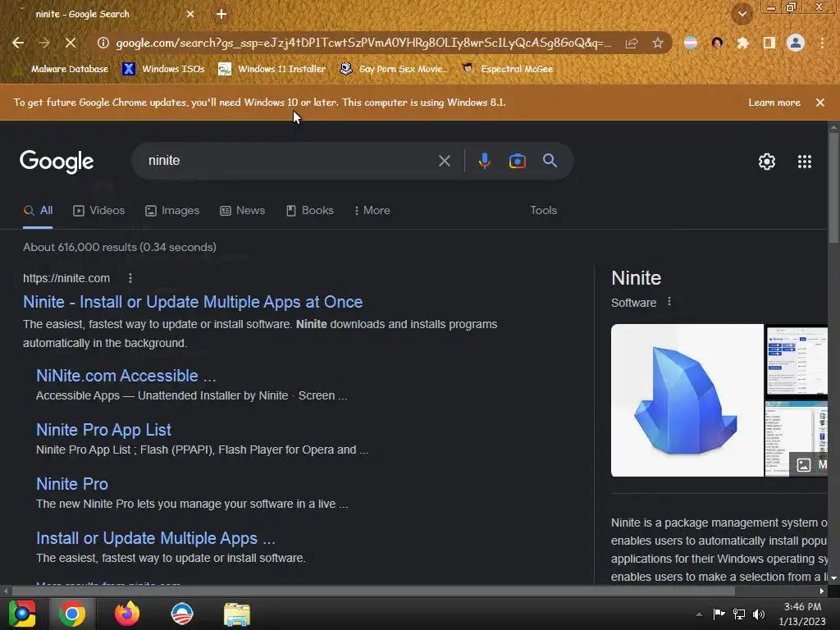Click the address bar URL
This screenshot has height=630, width=840.
pos(363,43)
